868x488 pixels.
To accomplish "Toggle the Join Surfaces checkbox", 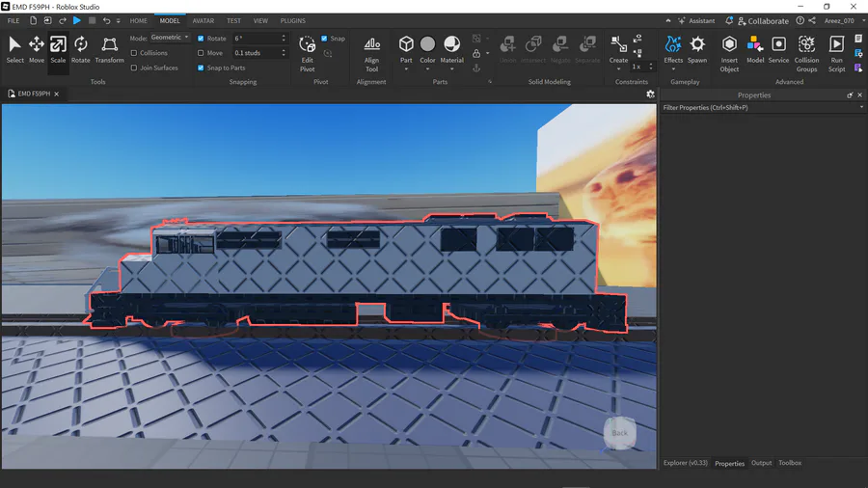I will pos(134,68).
